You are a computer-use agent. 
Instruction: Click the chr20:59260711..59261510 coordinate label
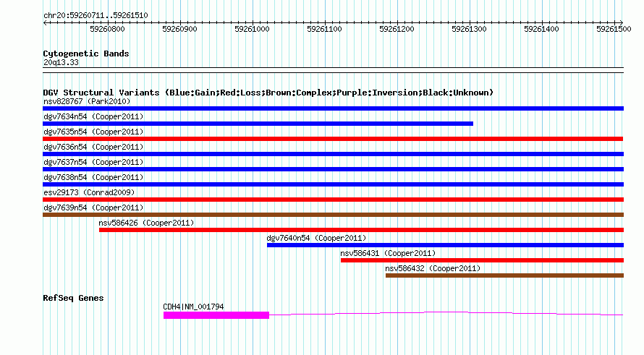(x=96, y=15)
